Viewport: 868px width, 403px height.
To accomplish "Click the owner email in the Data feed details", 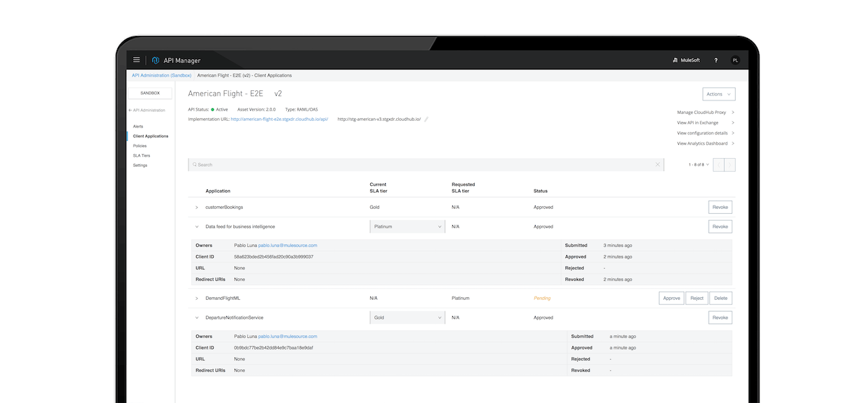I will point(288,245).
